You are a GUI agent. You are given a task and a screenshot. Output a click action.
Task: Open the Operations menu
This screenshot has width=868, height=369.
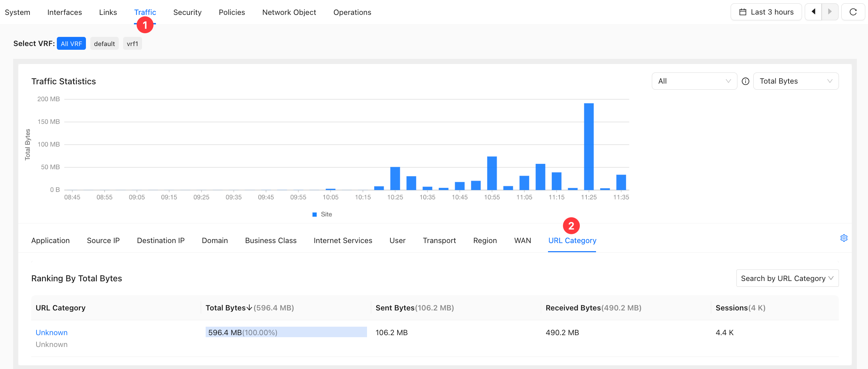click(x=352, y=12)
